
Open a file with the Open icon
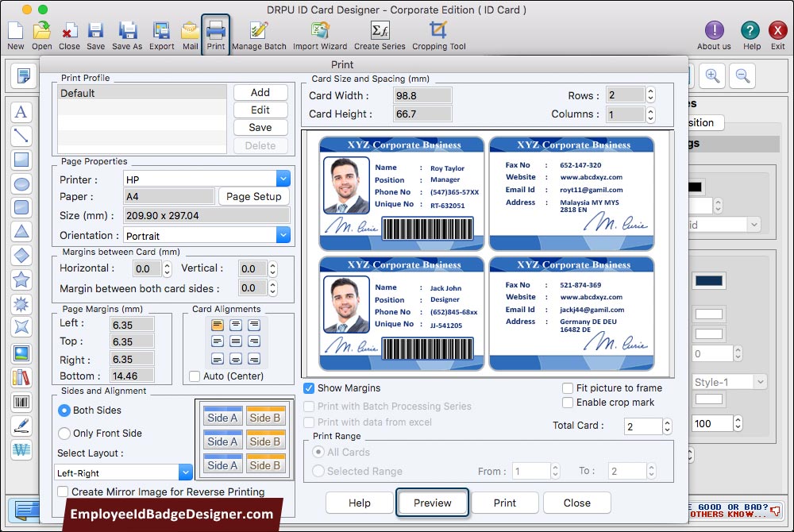(41, 36)
